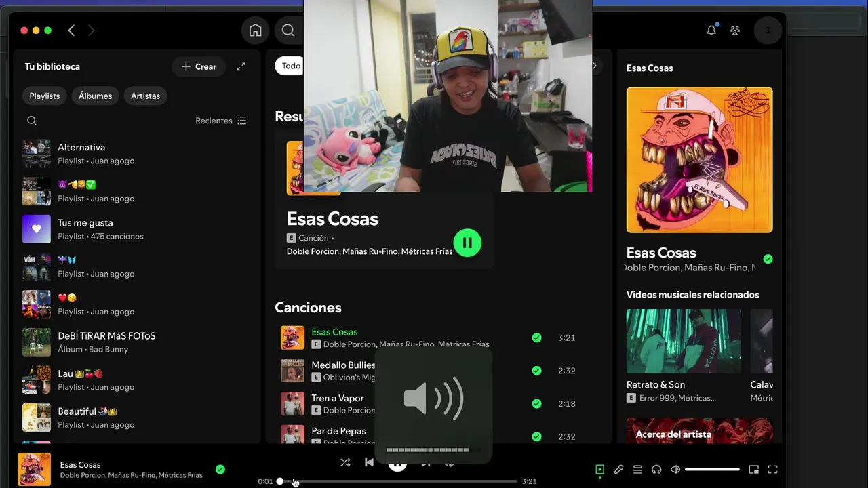Screen dimensions: 868x488
Task: Open Beautiful playlist
Action: [136, 418]
